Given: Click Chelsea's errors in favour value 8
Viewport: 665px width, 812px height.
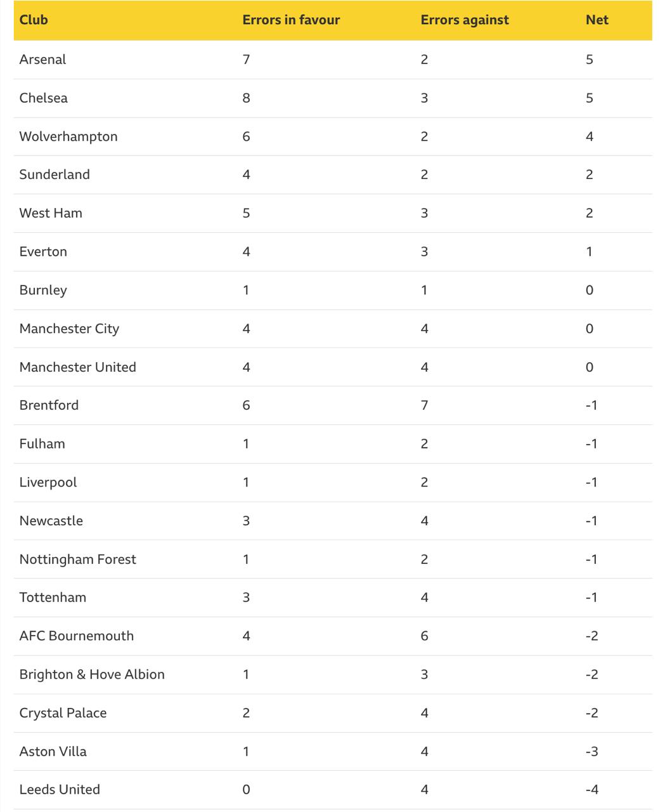Looking at the screenshot, I should pyautogui.click(x=247, y=98).
